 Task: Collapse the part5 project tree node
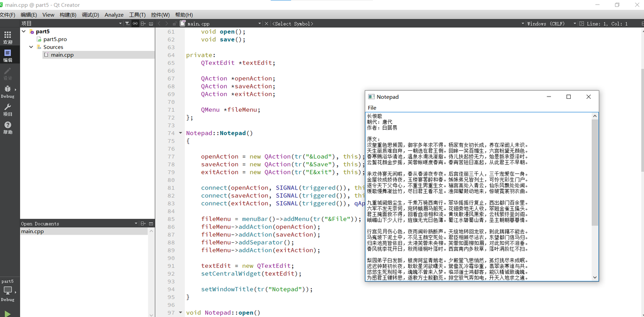(x=24, y=32)
